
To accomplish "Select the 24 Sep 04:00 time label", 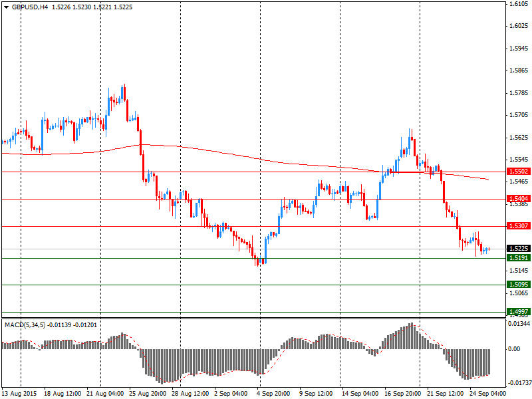I will pos(487,394).
